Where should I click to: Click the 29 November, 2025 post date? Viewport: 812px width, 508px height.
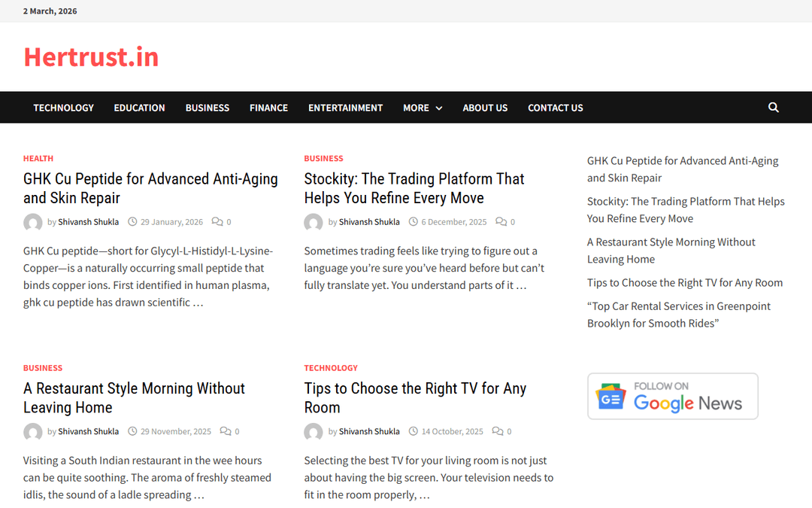(176, 431)
